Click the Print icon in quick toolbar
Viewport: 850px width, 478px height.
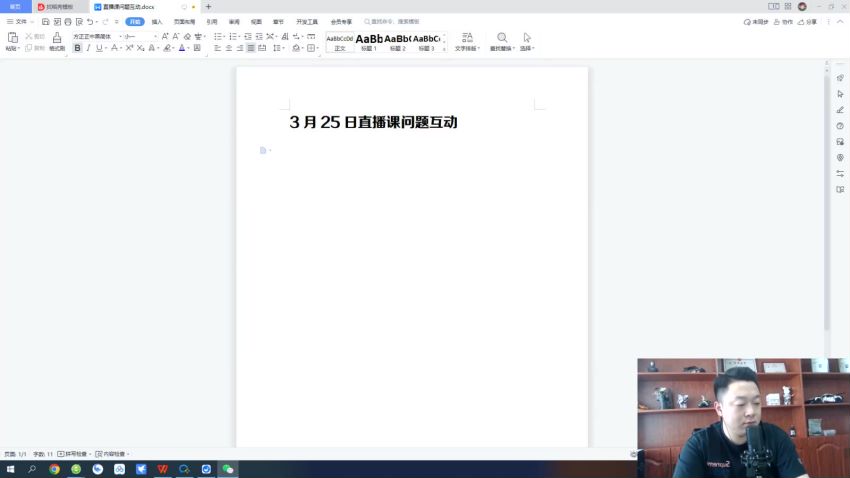68,22
